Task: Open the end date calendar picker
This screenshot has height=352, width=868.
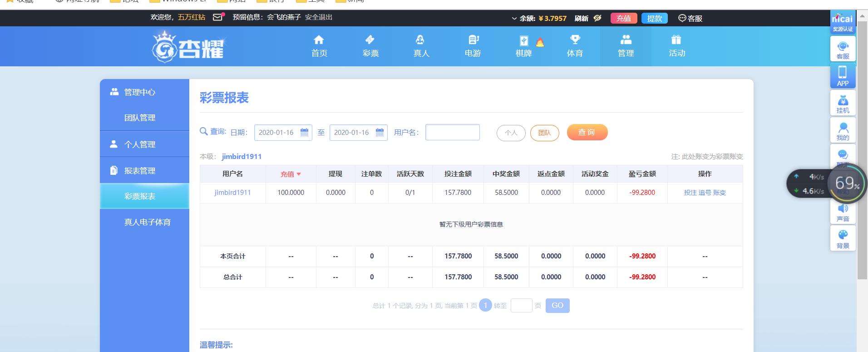Action: click(x=380, y=133)
